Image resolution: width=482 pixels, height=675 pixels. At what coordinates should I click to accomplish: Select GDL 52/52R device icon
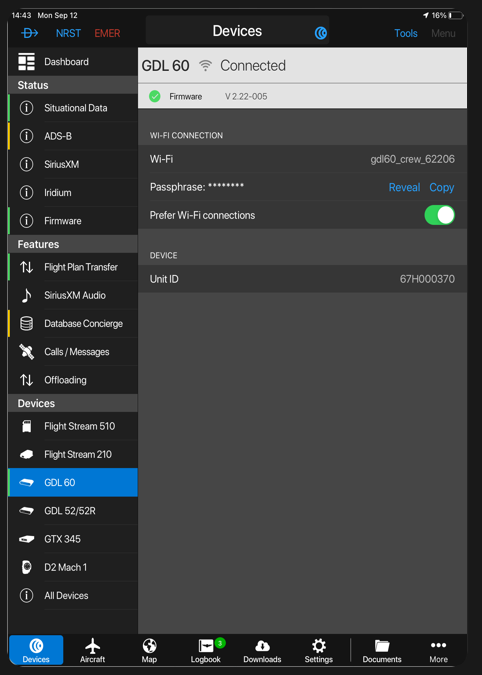(x=27, y=511)
